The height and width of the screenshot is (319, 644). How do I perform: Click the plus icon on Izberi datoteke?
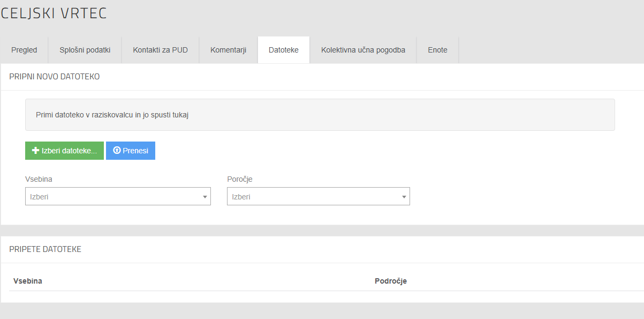click(36, 151)
